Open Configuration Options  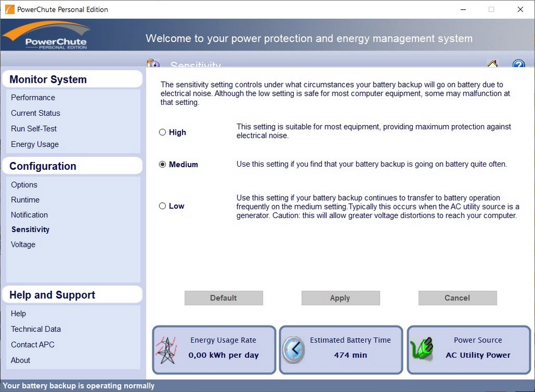point(24,185)
